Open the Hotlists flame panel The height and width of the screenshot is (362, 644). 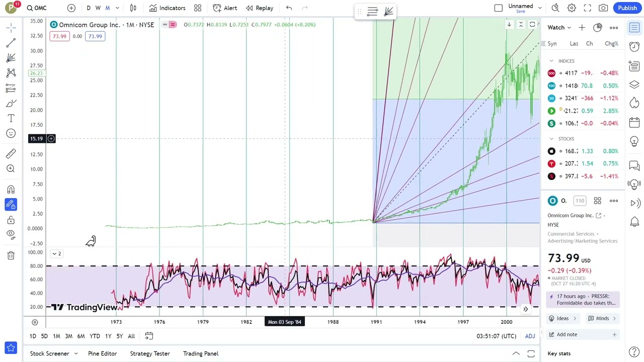coord(634,103)
